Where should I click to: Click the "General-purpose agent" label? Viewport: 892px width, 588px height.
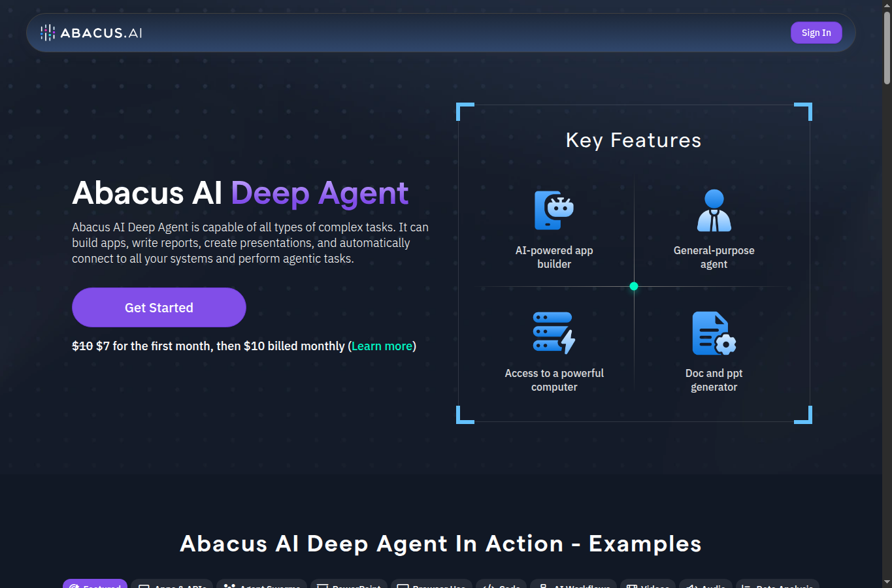(714, 257)
